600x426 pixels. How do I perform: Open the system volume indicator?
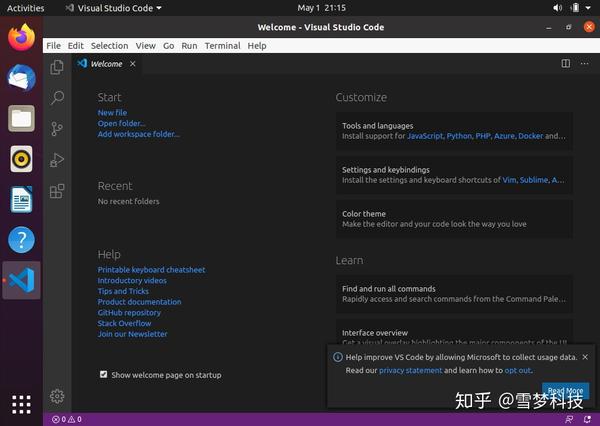pos(558,8)
